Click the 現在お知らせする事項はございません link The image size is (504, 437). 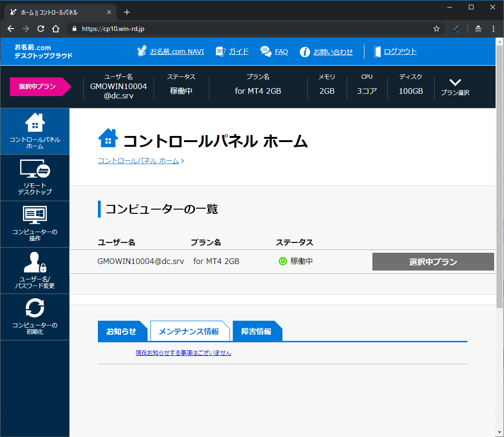click(x=183, y=353)
